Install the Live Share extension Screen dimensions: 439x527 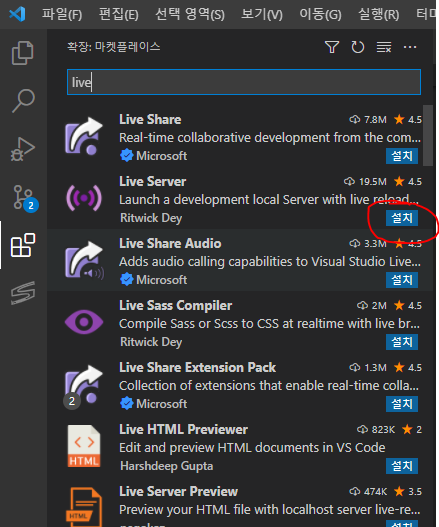tap(402, 156)
